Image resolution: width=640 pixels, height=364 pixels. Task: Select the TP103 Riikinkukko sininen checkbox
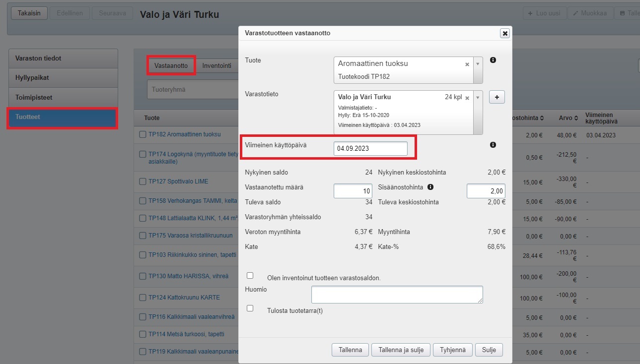tap(143, 255)
